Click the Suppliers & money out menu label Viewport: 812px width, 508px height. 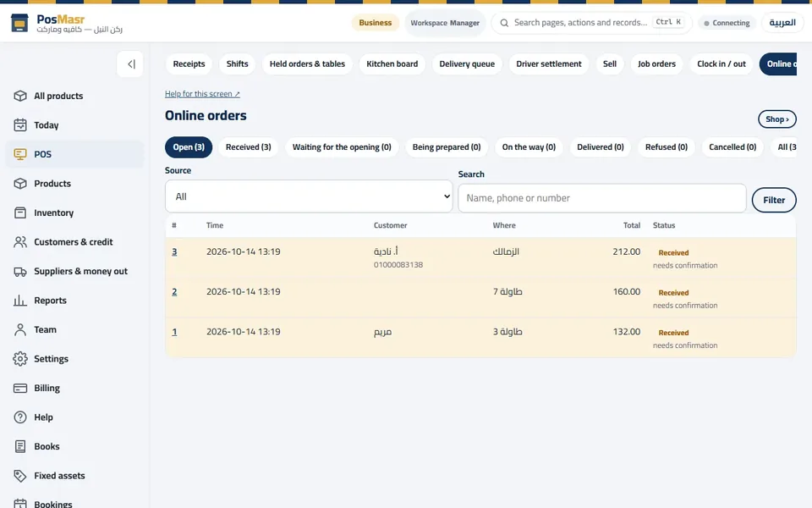click(x=81, y=271)
